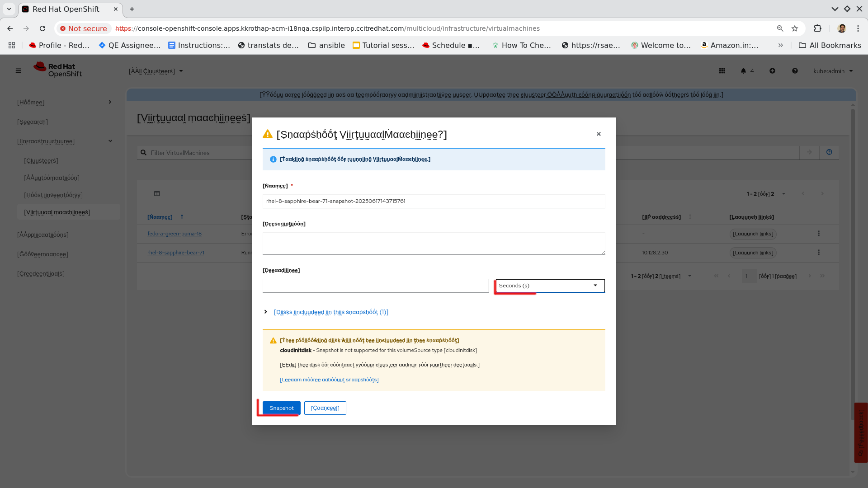Screen dimensions: 868x488
Task: Open the kube:admin user menu
Action: [x=833, y=71]
